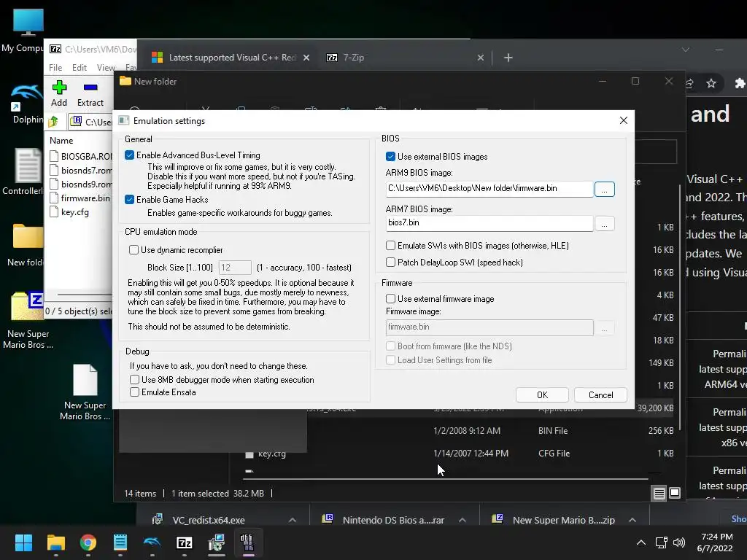747x560 pixels.
Task: Select BIOSGBA.ROM in 7-Zip list
Action: 81,156
